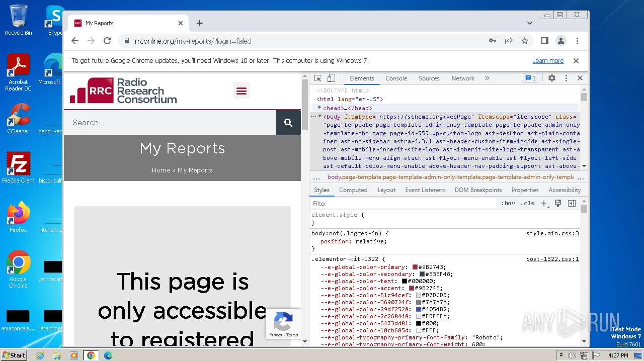Open the post-1322.css:1 source link
The image size is (644, 362).
[552, 259]
